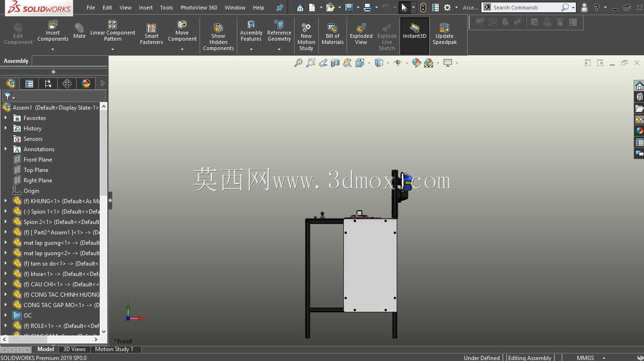Click the Update Speedpak tool
The image size is (644, 361).
tap(444, 34)
